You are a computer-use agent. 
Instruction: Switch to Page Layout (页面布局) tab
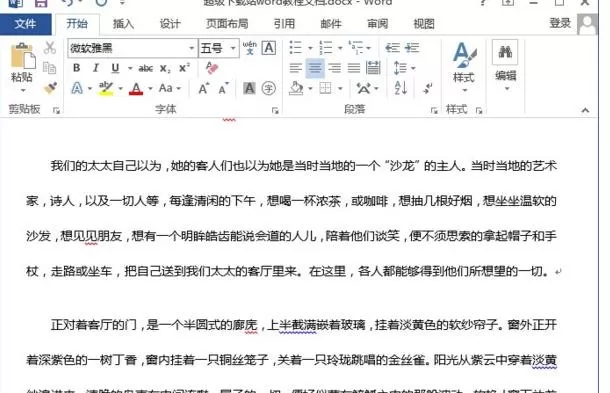pos(227,24)
